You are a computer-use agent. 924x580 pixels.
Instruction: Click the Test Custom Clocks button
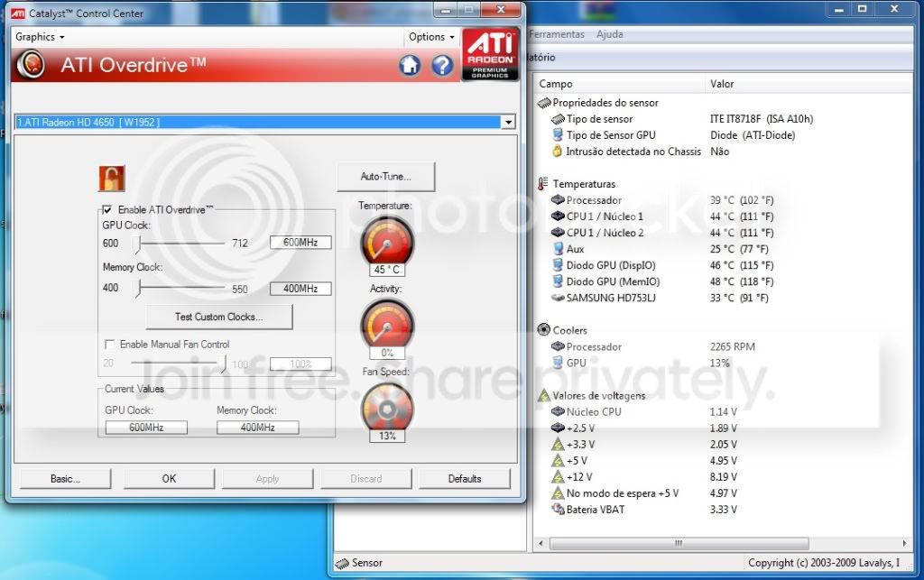click(x=218, y=317)
